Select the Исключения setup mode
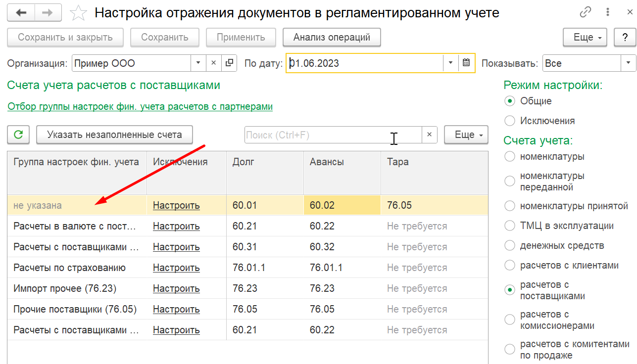 (x=509, y=121)
